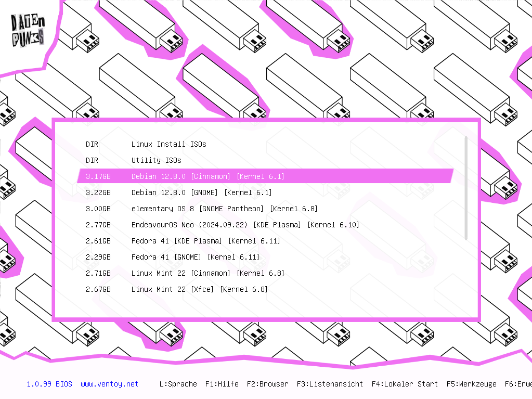Choose F4:Lokaler Start option

pos(405,384)
